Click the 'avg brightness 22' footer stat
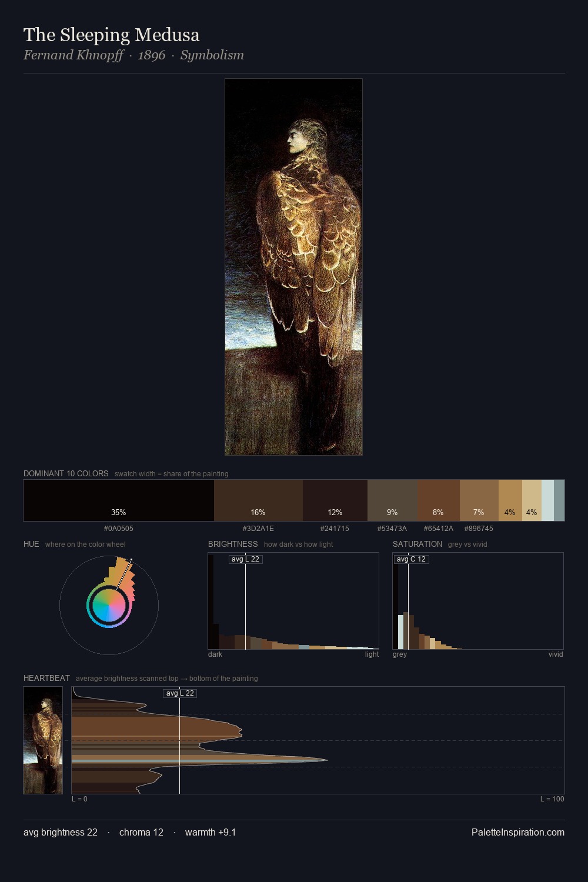Viewport: 588px width, 882px height. coord(61,833)
